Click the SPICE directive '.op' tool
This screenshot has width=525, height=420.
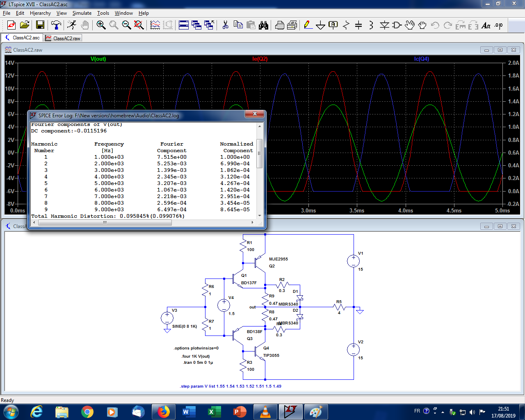pyautogui.click(x=499, y=25)
